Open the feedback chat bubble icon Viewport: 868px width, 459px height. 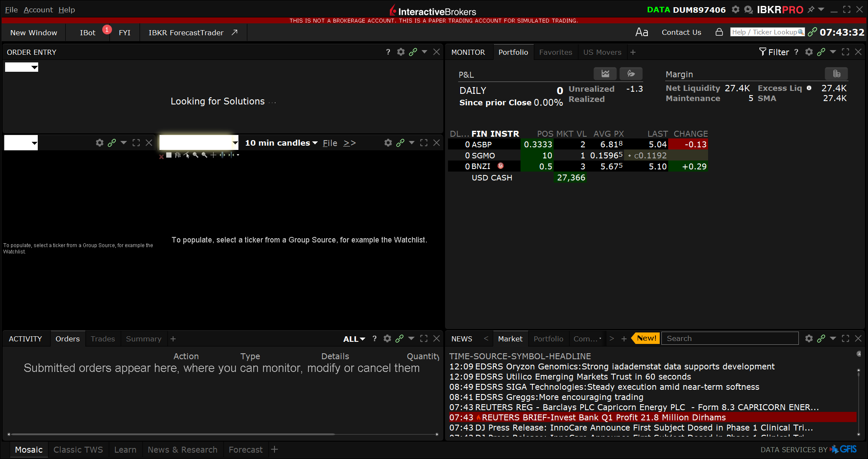tap(748, 9)
